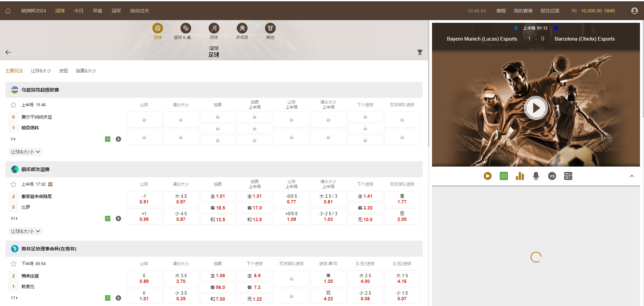Favorite the 索菲亚中央陆军 match with star
This screenshot has width=644, height=306.
13,184
